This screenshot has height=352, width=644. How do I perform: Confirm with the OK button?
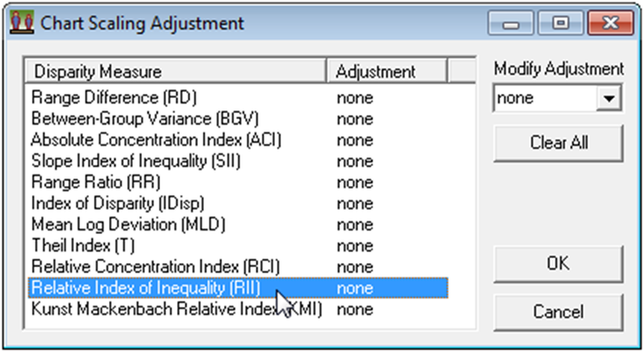(x=558, y=264)
